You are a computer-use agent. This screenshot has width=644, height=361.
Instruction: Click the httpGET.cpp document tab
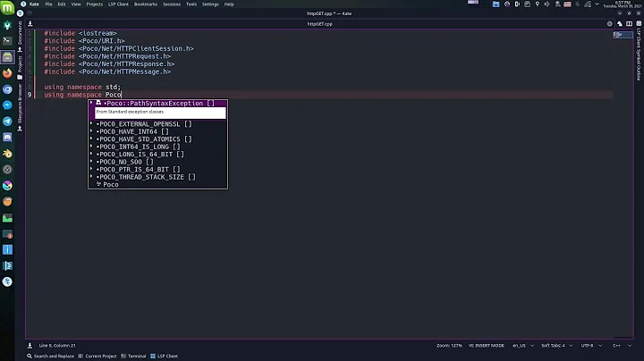[319, 24]
